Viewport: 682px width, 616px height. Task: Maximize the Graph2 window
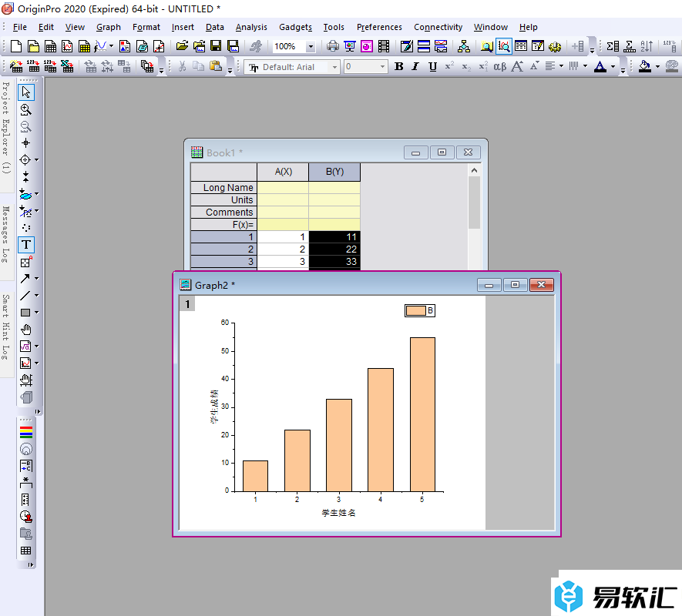pyautogui.click(x=515, y=285)
